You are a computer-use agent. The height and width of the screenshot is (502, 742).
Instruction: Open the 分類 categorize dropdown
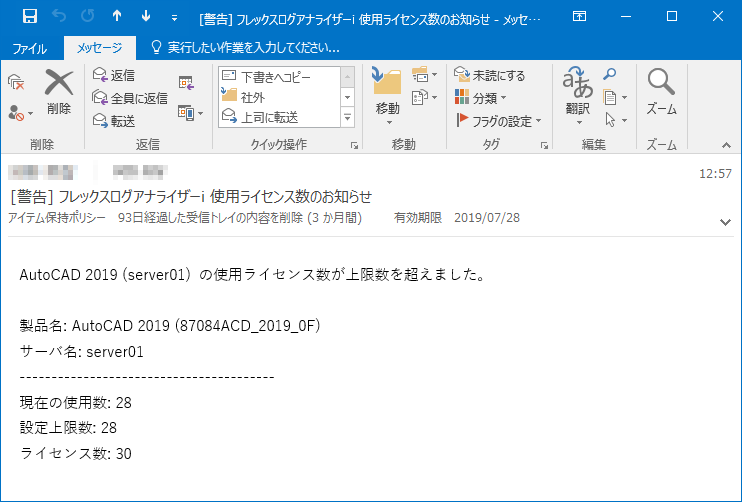point(481,98)
